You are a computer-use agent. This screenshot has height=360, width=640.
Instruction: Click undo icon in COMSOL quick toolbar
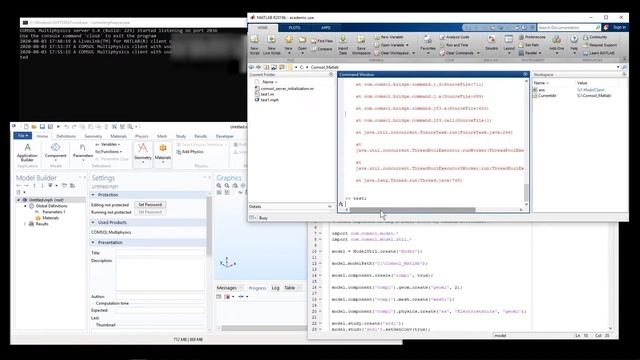tap(67, 127)
